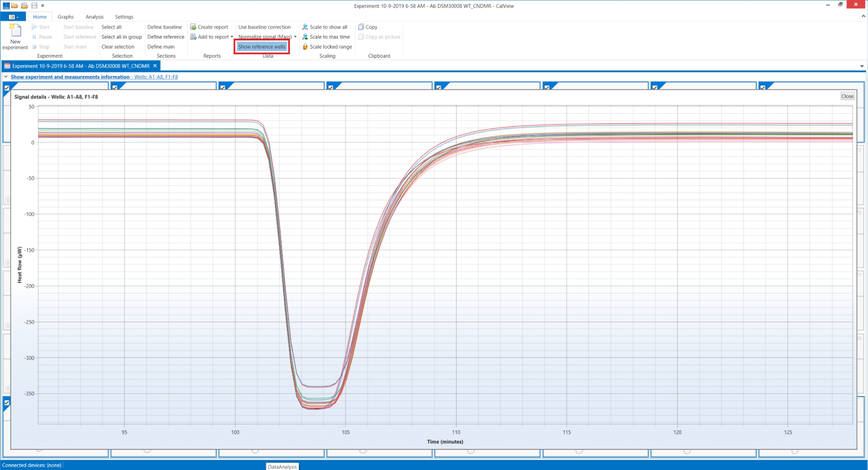Open the Add to report dropdown arrow
The height and width of the screenshot is (470, 868).
coord(232,37)
